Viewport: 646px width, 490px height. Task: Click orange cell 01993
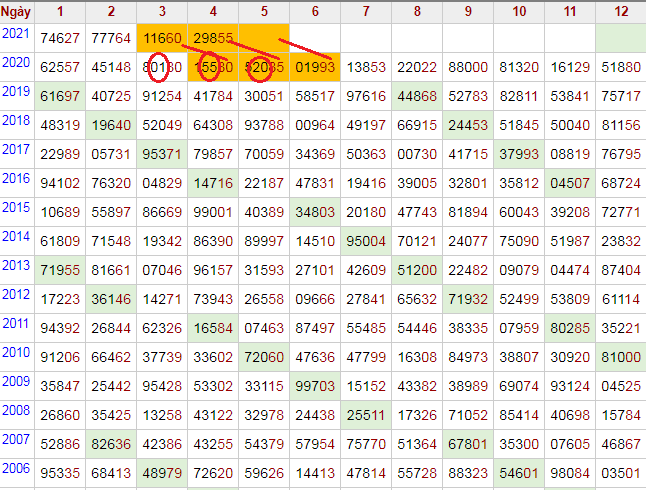pos(315,66)
